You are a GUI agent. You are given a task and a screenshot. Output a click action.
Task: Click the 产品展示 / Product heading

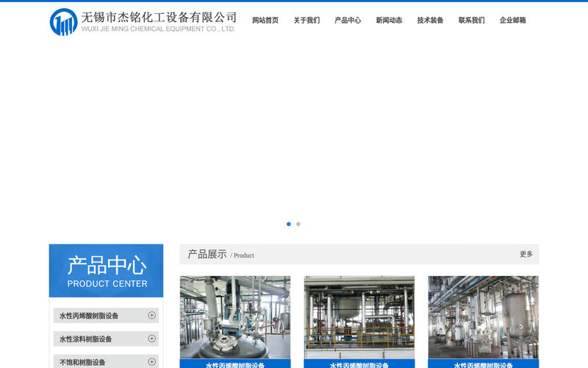pyautogui.click(x=221, y=255)
